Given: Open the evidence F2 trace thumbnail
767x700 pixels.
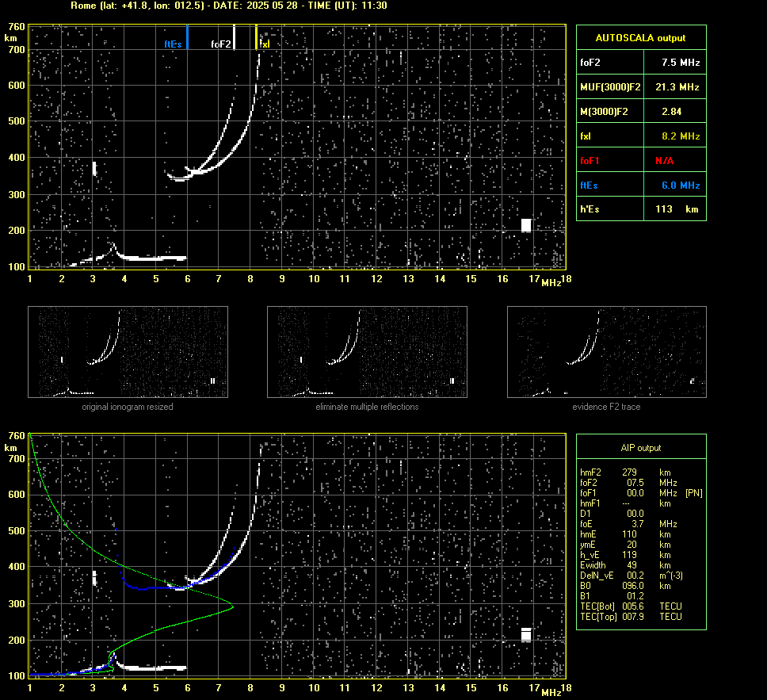Looking at the screenshot, I should click(x=607, y=352).
